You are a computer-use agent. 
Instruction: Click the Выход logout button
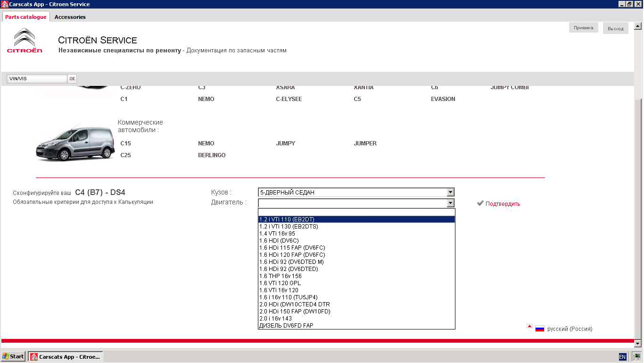616,28
